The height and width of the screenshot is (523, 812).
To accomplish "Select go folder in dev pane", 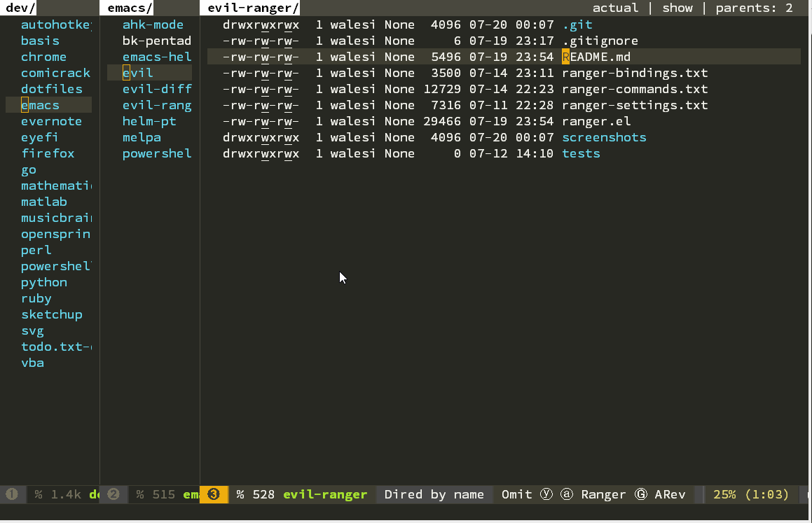I will click(29, 169).
